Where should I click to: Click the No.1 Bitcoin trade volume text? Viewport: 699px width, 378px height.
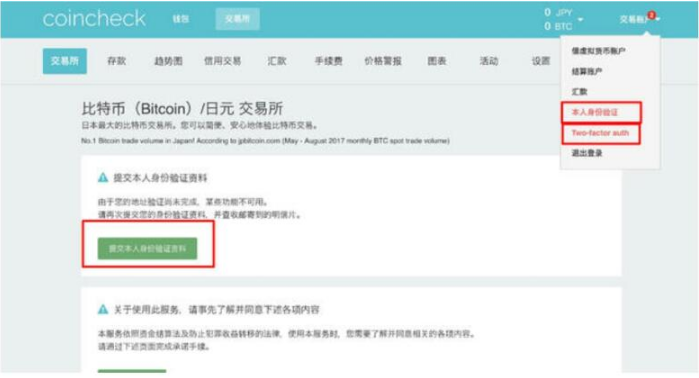tap(265, 141)
